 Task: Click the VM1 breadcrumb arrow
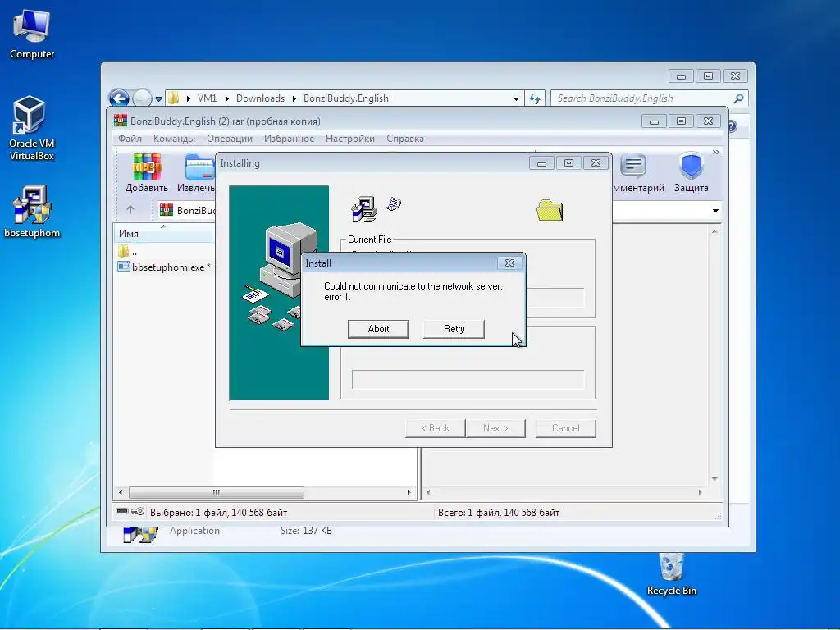point(227,98)
